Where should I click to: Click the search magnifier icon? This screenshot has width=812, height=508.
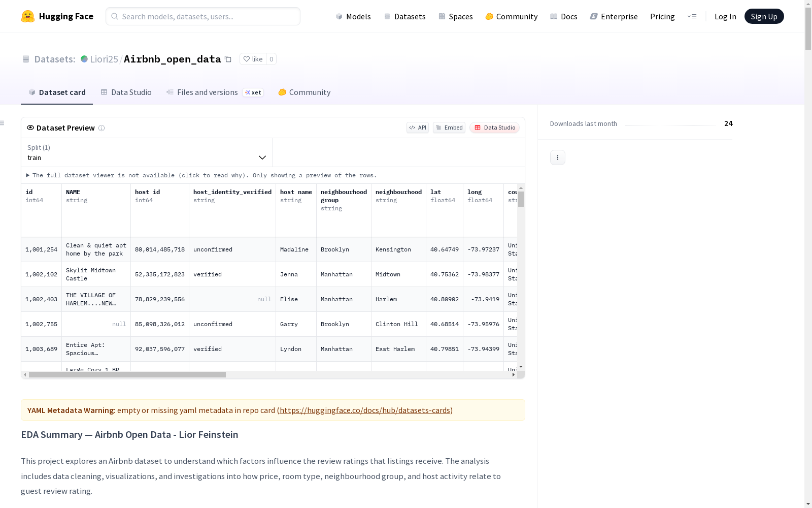point(115,16)
